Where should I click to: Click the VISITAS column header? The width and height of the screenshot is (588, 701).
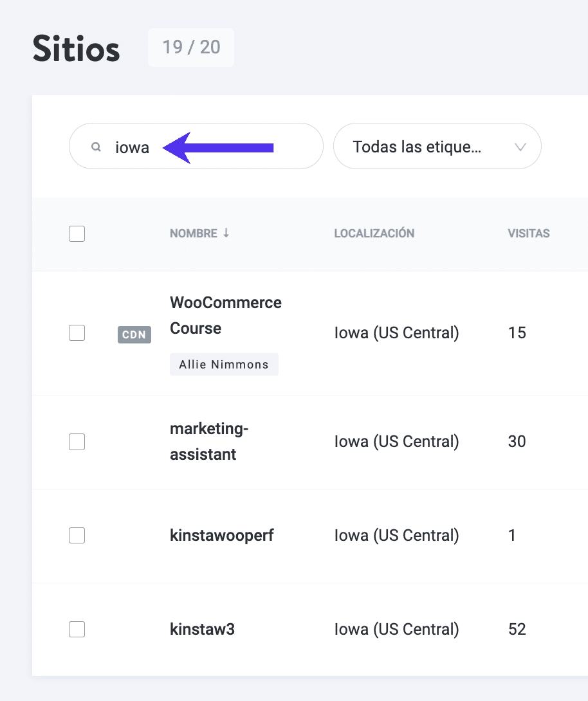[528, 233]
